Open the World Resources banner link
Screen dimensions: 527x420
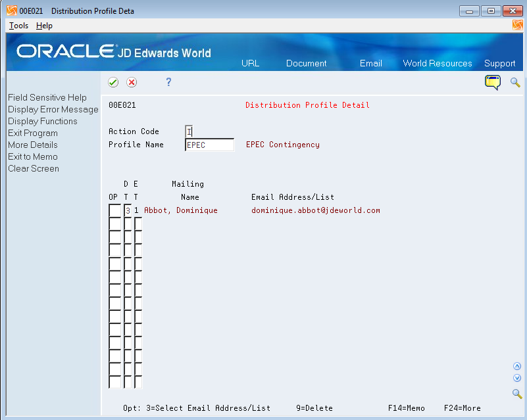click(438, 63)
